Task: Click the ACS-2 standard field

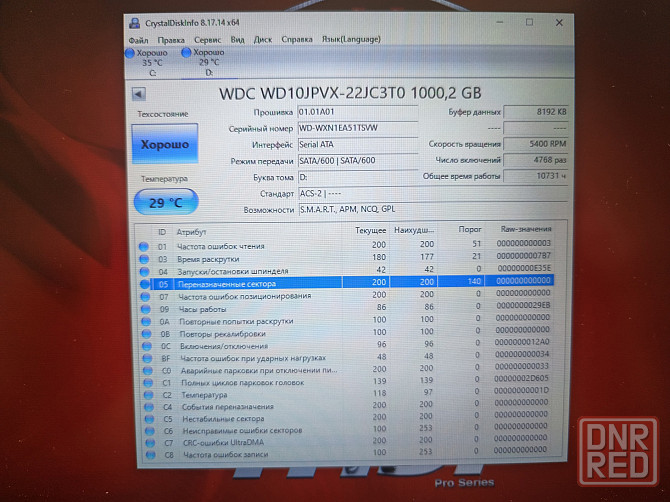Action: 433,194
